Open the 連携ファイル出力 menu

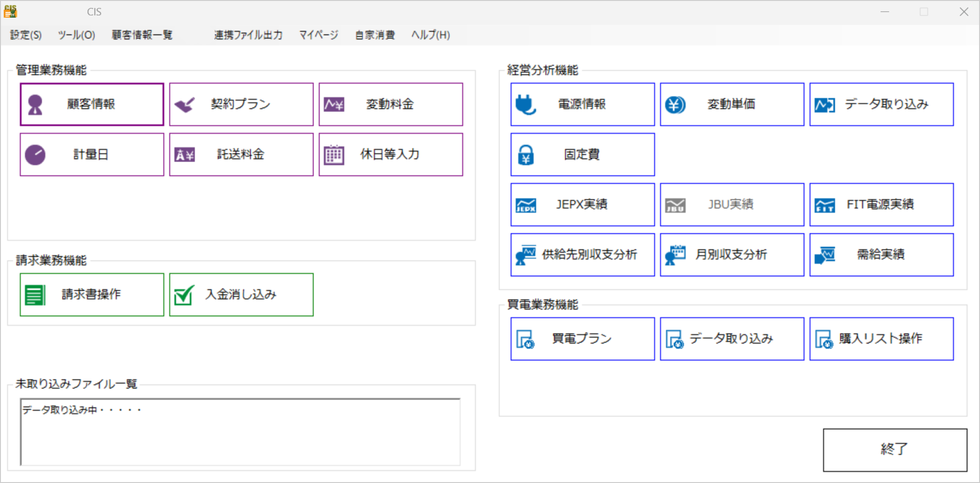248,35
